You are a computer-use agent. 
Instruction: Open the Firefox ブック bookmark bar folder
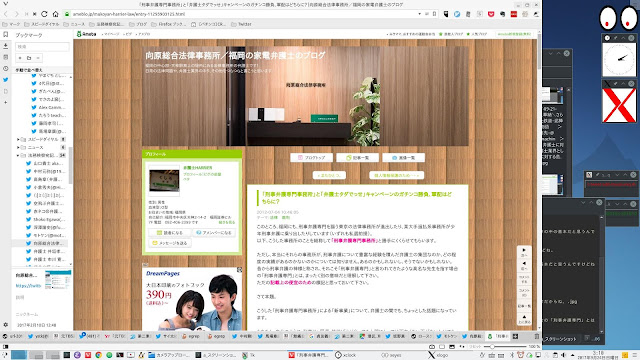(x=169, y=24)
